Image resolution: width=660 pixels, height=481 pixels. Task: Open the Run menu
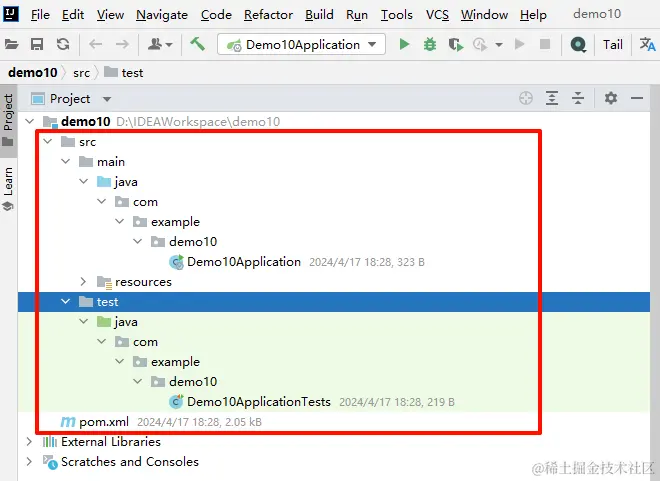pos(357,15)
